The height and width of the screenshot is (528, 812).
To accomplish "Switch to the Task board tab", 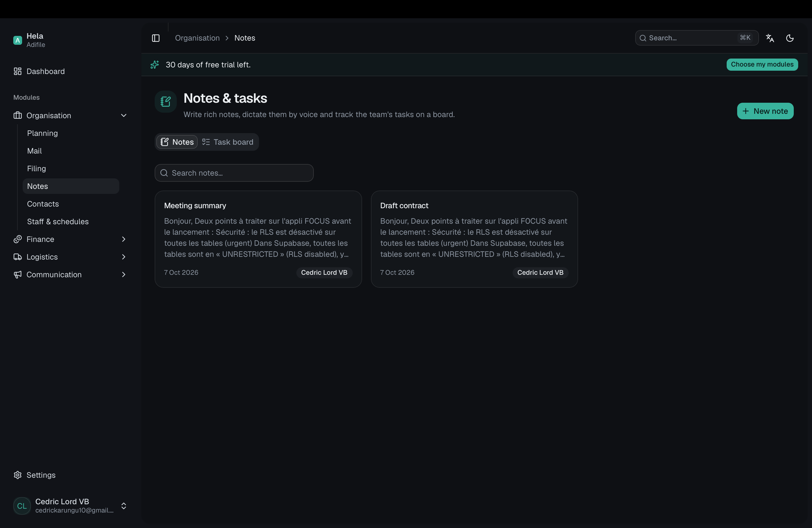I will (x=228, y=142).
